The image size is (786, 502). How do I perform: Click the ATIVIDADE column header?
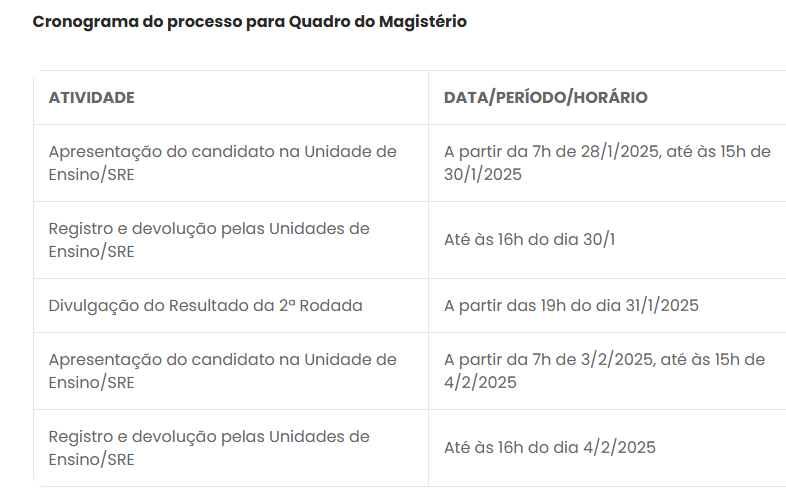91,98
